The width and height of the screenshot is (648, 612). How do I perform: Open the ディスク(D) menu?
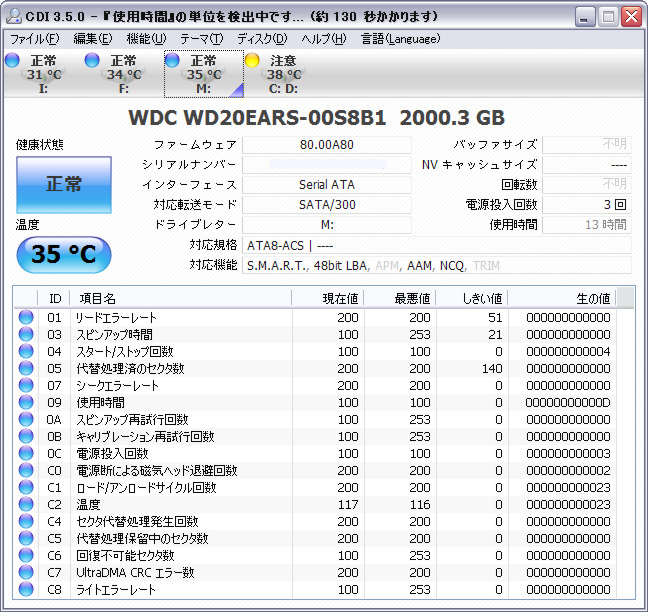262,39
